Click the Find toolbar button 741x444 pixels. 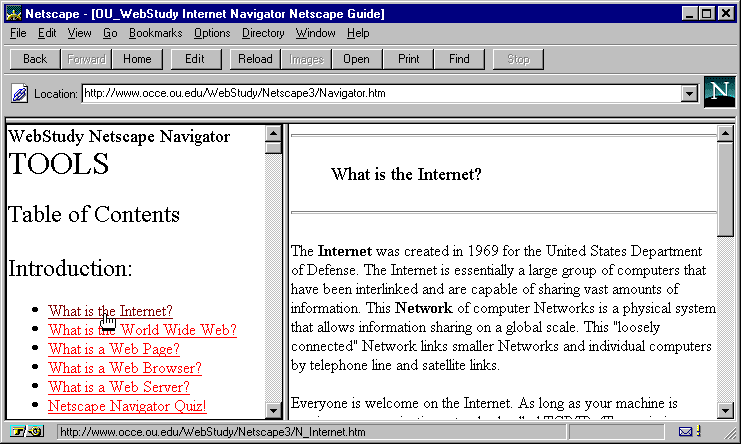click(x=459, y=59)
